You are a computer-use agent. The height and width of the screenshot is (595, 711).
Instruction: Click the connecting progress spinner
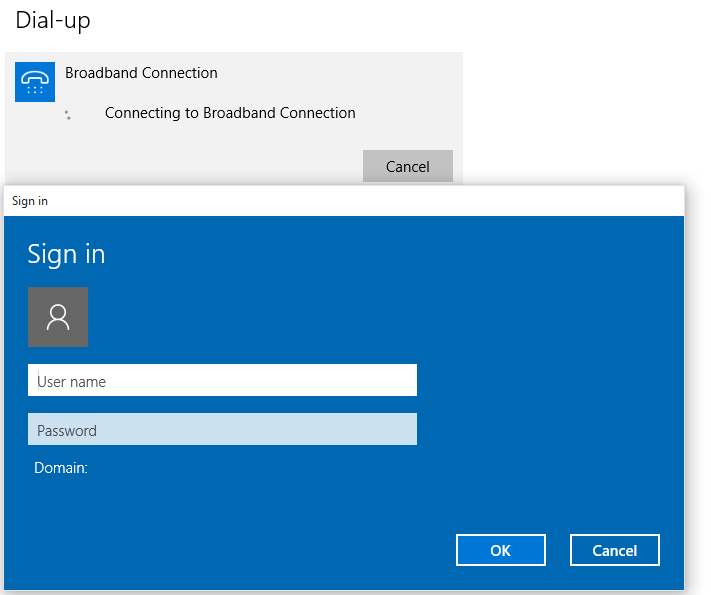pos(68,115)
